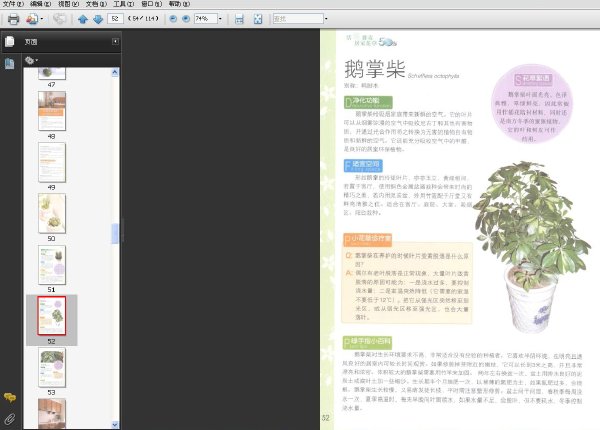The image size is (600, 430).
Task: Click the scrolling page mode icon
Action: [x=239, y=19]
